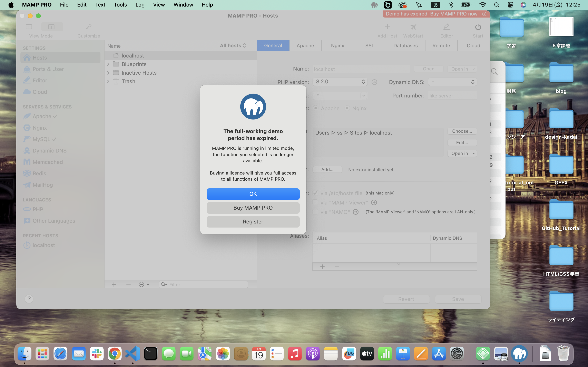Viewport: 588px width, 367px height.
Task: Toggle the via "MAMP Viewer" checkbox
Action: point(315,202)
